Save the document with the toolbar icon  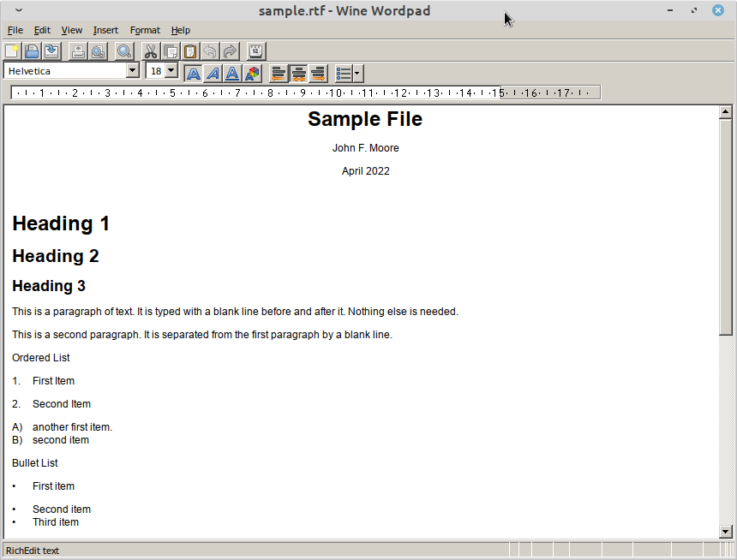(x=51, y=51)
